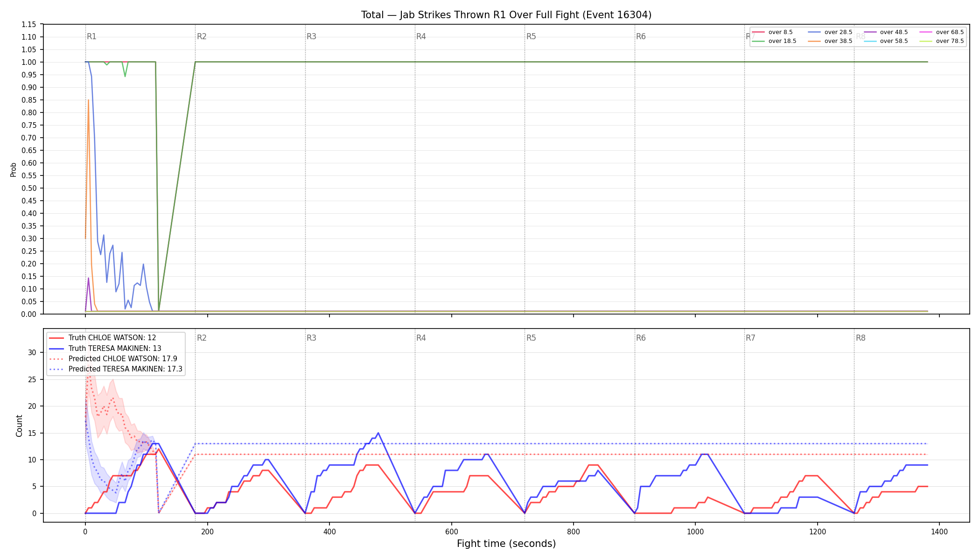Viewport: 980px width, 560px height.
Task: Click the purple line swatch for 'over 48.5'
Action: coord(870,32)
